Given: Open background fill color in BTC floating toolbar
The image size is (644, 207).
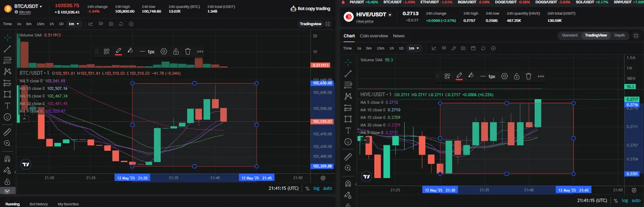Looking at the screenshot, I should pos(130,51).
